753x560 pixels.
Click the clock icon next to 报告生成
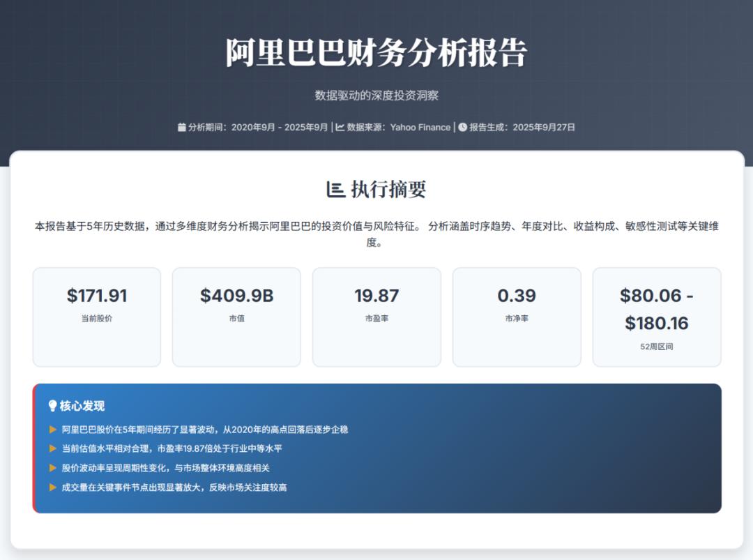pyautogui.click(x=462, y=128)
